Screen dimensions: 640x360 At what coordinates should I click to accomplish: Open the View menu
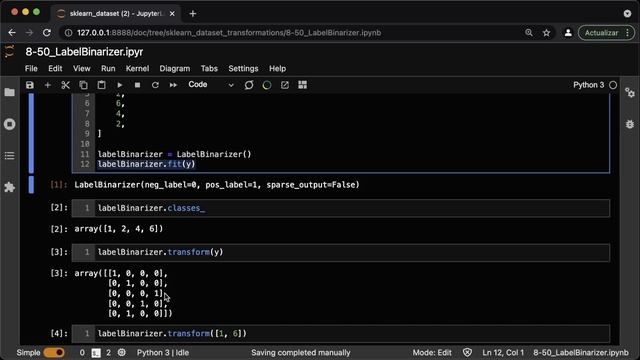[82, 69]
